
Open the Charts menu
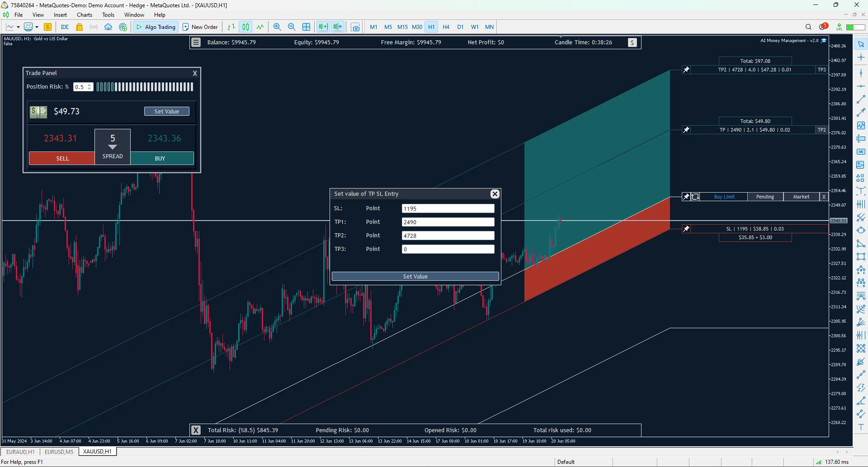pos(85,15)
